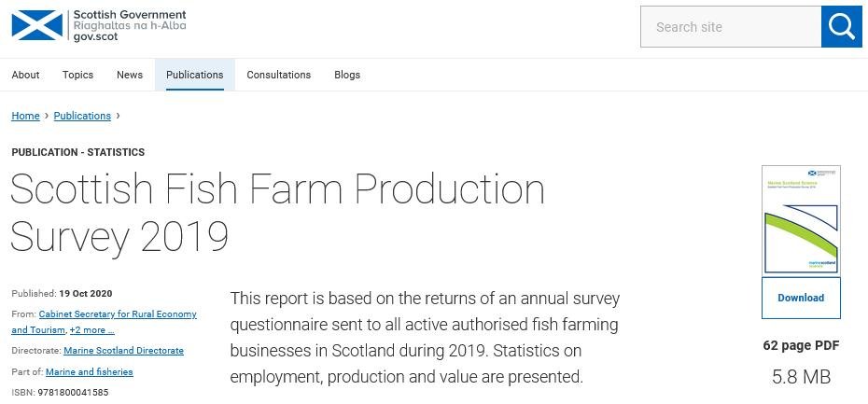Select the Publications nav tab
The width and height of the screenshot is (868, 404).
click(194, 75)
